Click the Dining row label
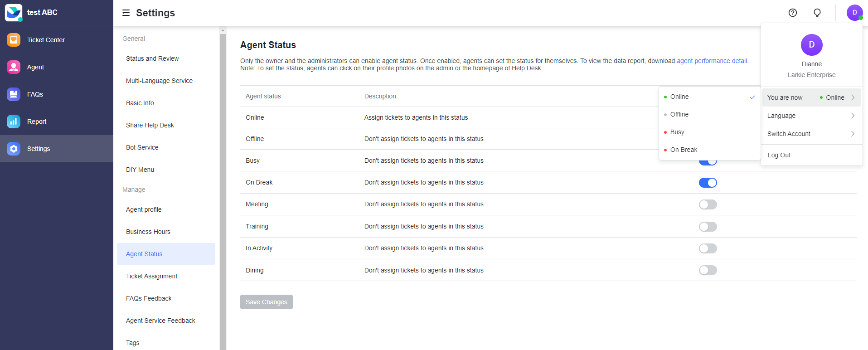Screen dimensions: 868x350 [x=255, y=270]
